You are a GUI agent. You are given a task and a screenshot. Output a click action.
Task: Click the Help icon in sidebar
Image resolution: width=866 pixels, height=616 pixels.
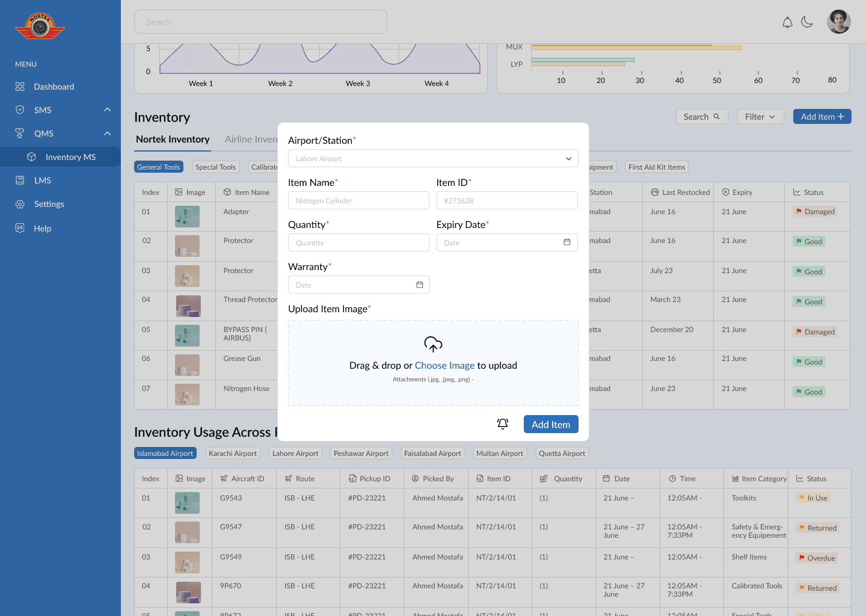coord(20,228)
